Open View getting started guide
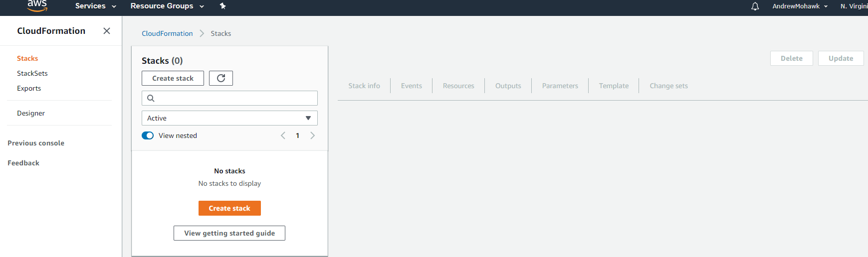 229,233
